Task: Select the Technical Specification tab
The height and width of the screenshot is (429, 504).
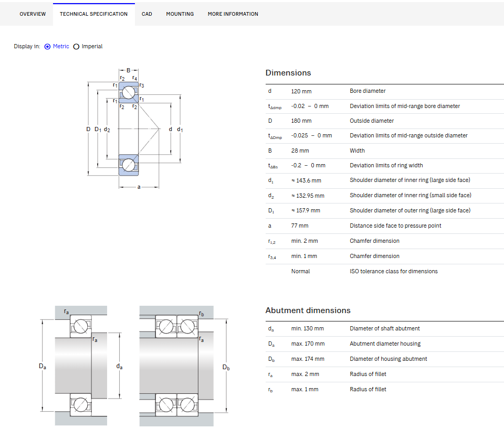Action: coord(93,14)
